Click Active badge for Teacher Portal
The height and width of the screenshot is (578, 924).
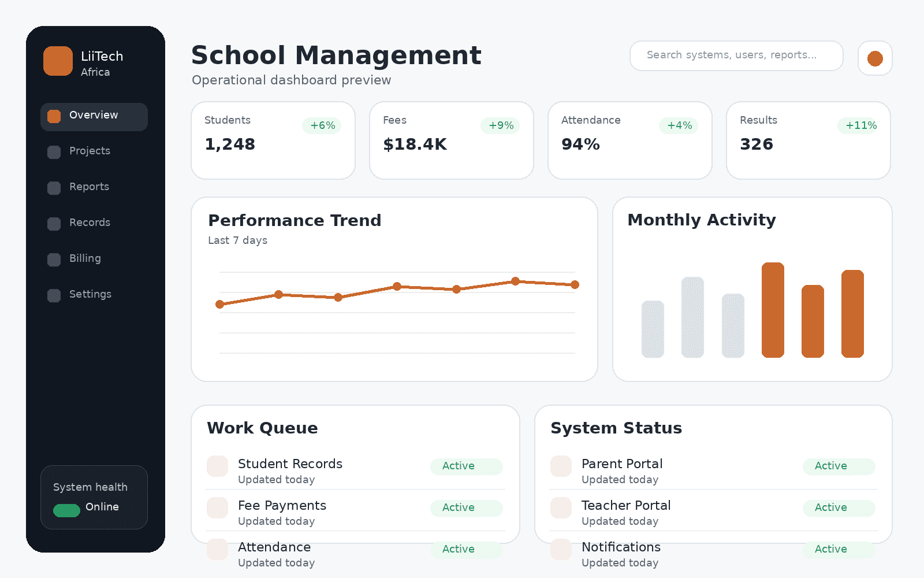[839, 508]
